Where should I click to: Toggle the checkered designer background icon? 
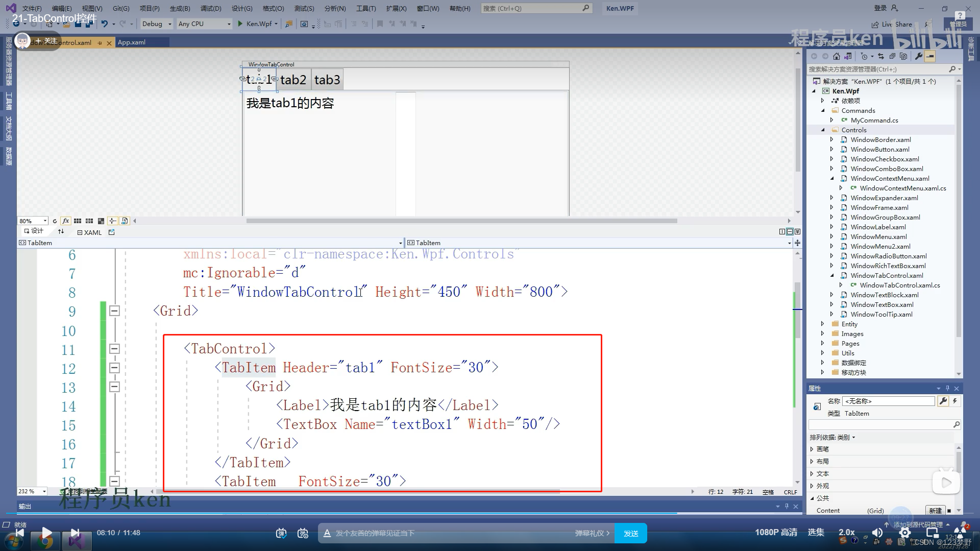[x=101, y=221]
